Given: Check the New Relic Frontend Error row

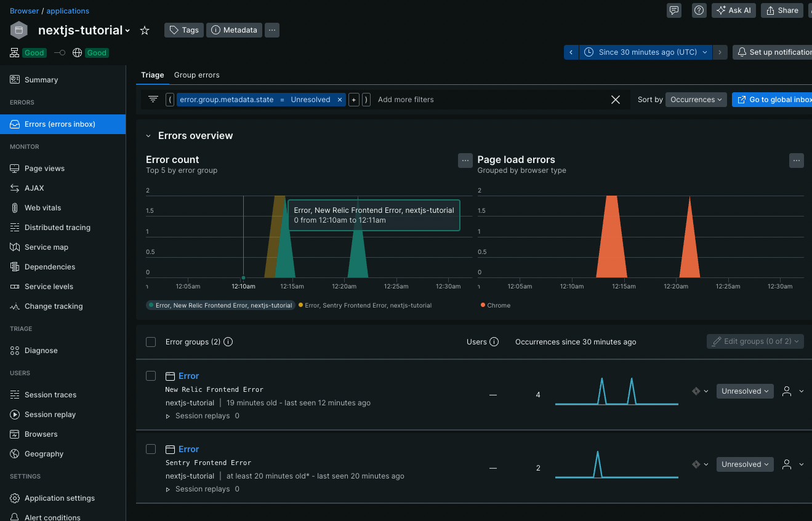Looking at the screenshot, I should click(x=151, y=376).
